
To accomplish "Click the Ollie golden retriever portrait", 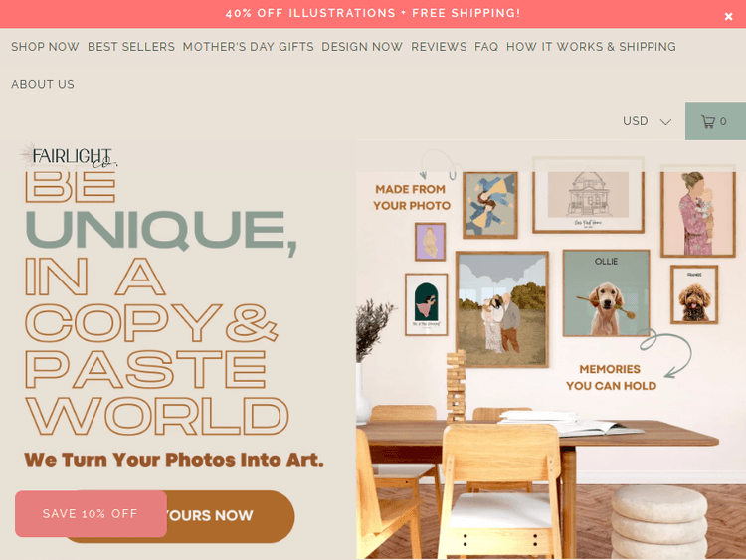I will [606, 293].
